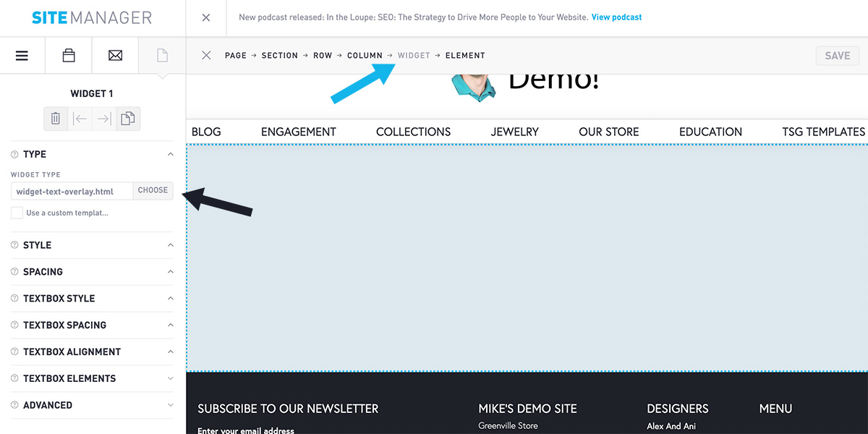The height and width of the screenshot is (434, 868).
Task: Enable the Use a custom template checkbox
Action: [17, 213]
